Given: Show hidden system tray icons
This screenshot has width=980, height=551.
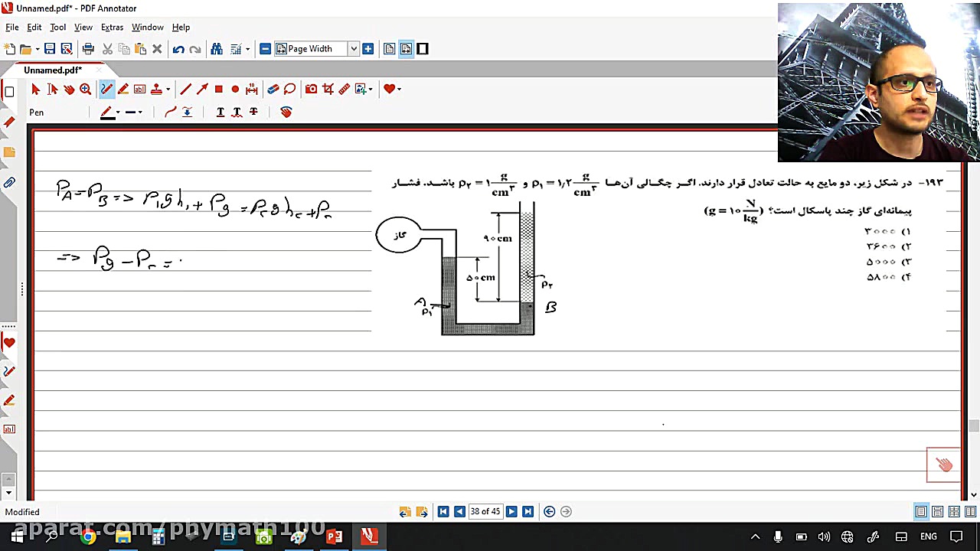Looking at the screenshot, I should [755, 537].
